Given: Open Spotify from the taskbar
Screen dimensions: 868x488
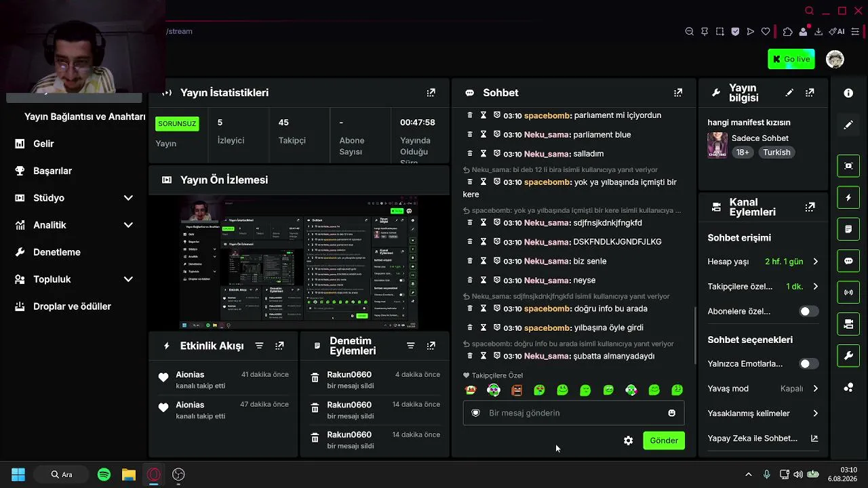Looking at the screenshot, I should [x=104, y=474].
